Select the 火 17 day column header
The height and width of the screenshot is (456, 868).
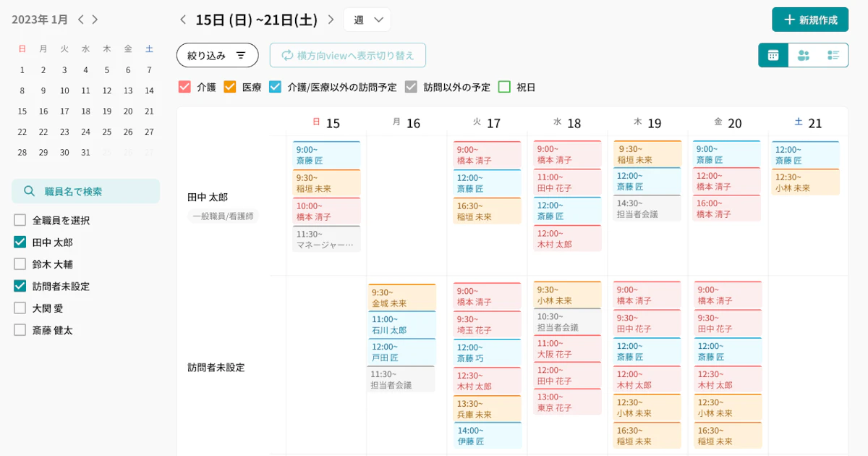click(487, 123)
